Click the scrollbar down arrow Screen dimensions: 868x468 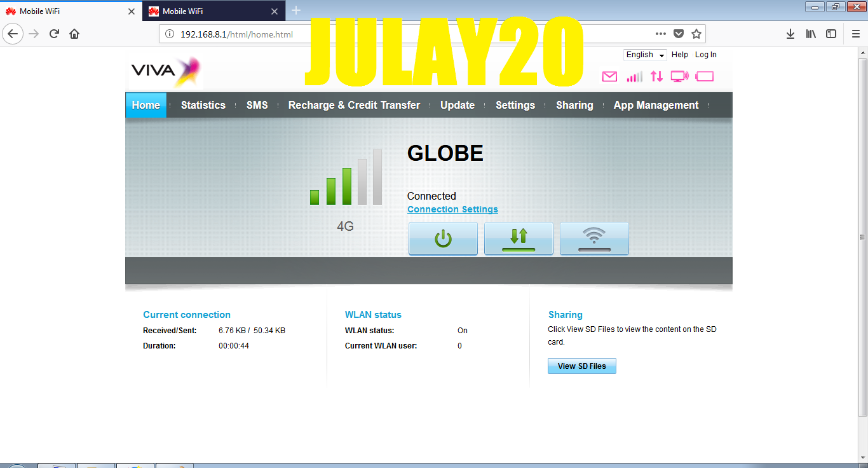point(862,458)
